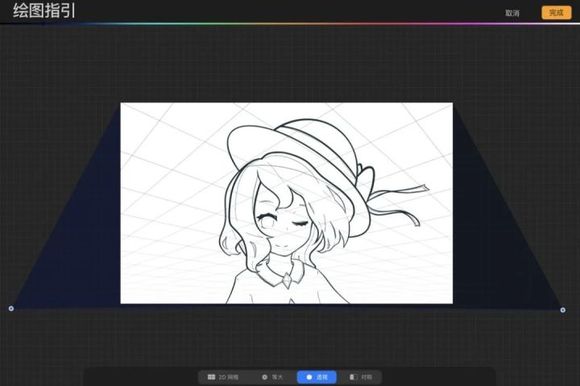Activate the 透视 perspective mode
Screen dimensions: 580x386
[317, 377]
